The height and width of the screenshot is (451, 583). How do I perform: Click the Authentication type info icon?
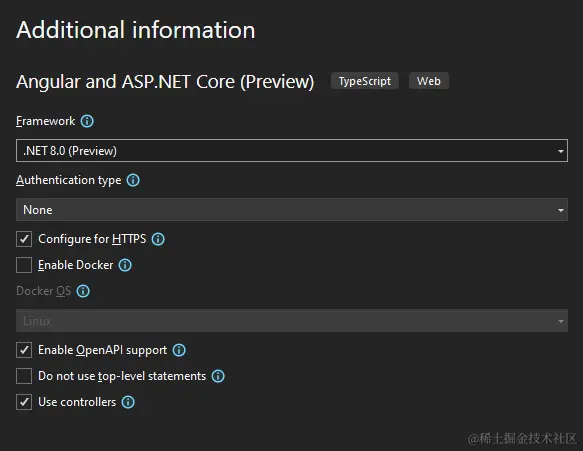[x=133, y=180]
